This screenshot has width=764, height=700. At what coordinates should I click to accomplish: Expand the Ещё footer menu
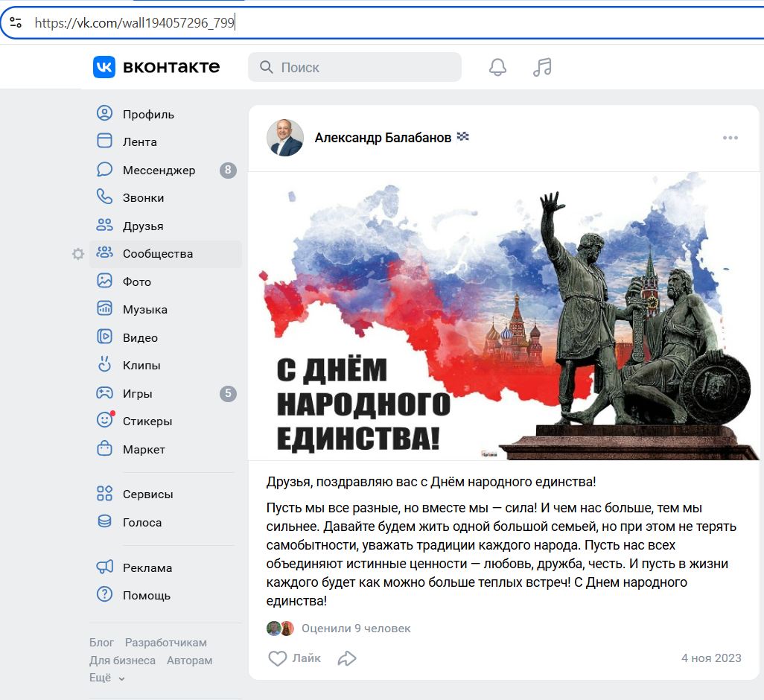tap(106, 678)
